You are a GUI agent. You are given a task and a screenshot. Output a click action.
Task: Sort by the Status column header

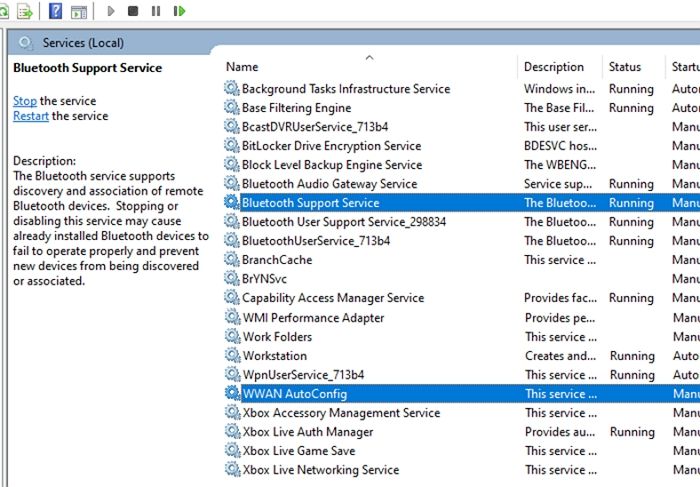[624, 67]
